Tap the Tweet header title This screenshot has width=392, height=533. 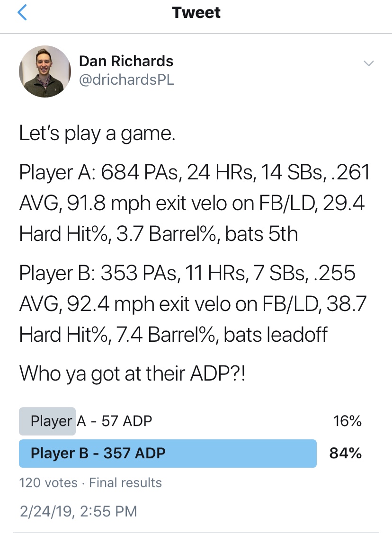(196, 13)
